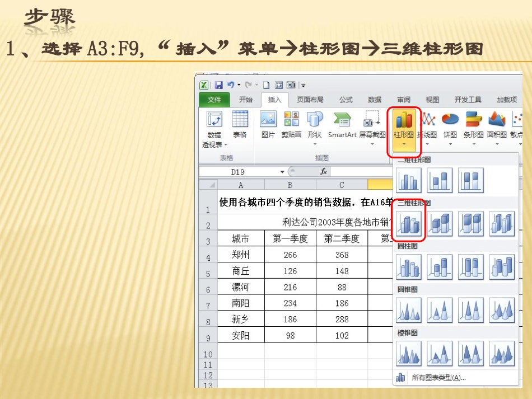The width and height of the screenshot is (532, 399).
Task: Switch to the 加载项 (Add-ins) tab
Action: pos(507,100)
